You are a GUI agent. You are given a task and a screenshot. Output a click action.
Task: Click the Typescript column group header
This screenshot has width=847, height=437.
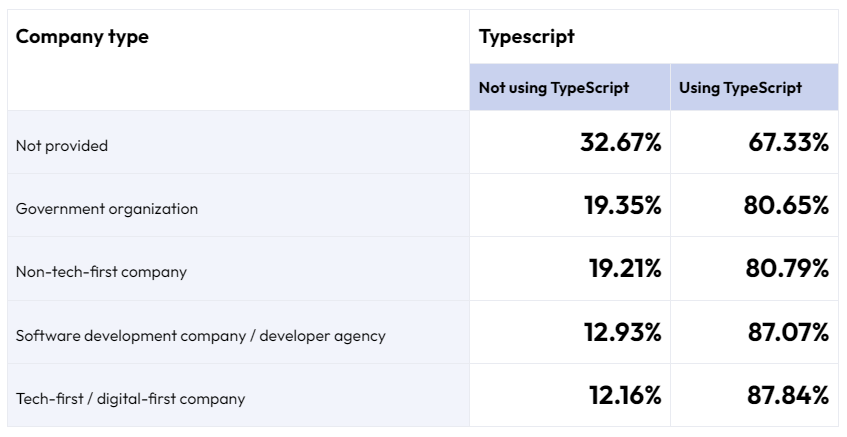tap(527, 37)
